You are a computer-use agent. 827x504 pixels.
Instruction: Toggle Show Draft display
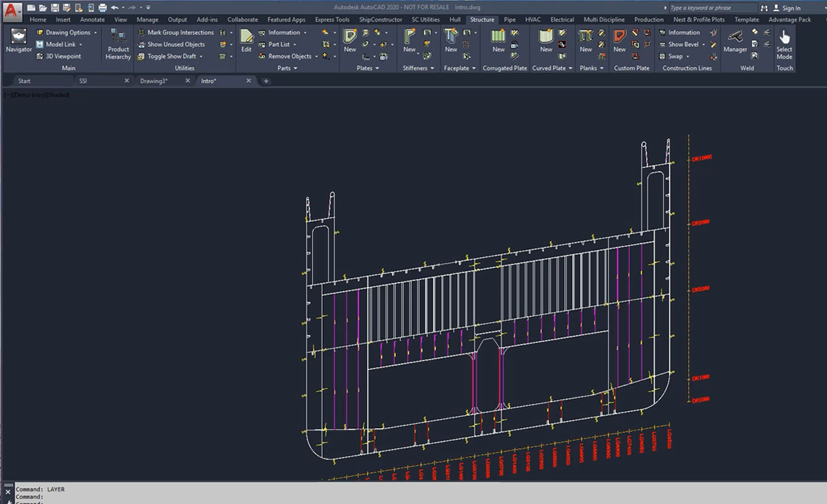point(170,56)
